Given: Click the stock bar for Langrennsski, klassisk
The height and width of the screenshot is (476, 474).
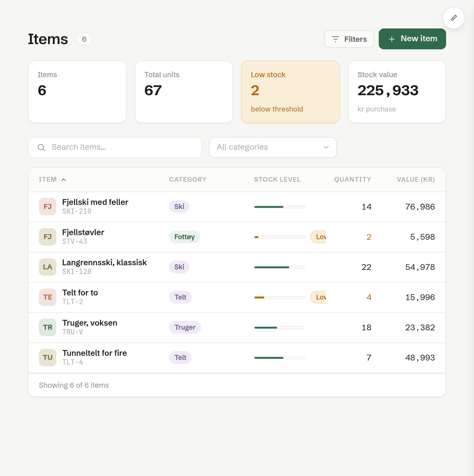Looking at the screenshot, I should pos(279,267).
